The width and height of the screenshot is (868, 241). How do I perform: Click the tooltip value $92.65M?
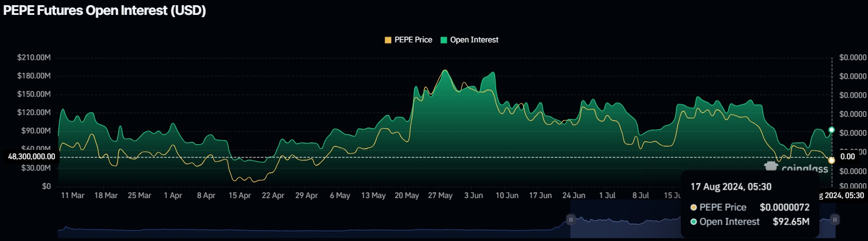click(x=791, y=222)
